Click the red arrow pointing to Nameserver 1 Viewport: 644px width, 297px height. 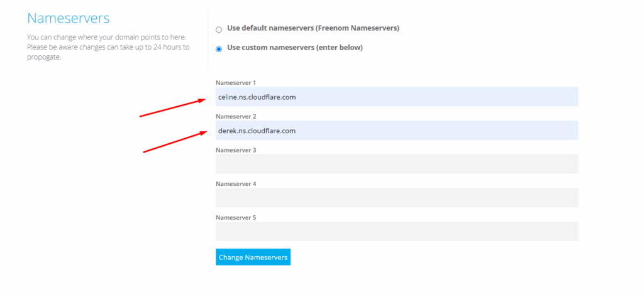(x=173, y=107)
